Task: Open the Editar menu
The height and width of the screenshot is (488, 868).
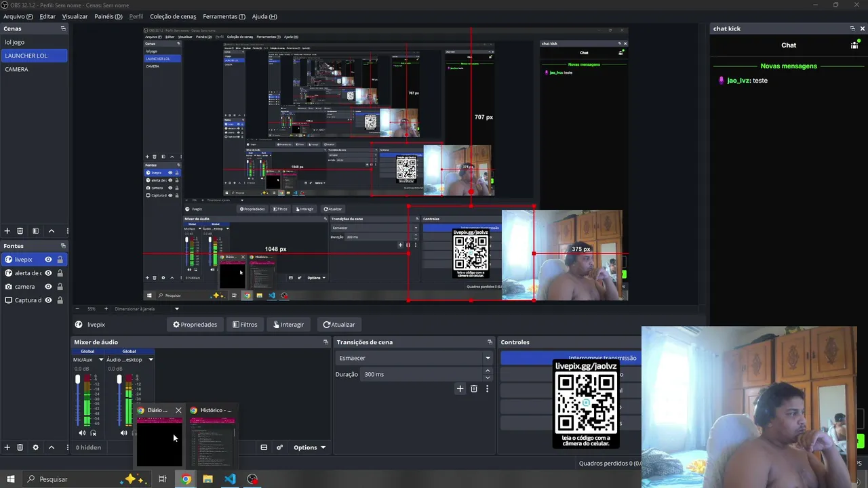Action: [x=47, y=16]
